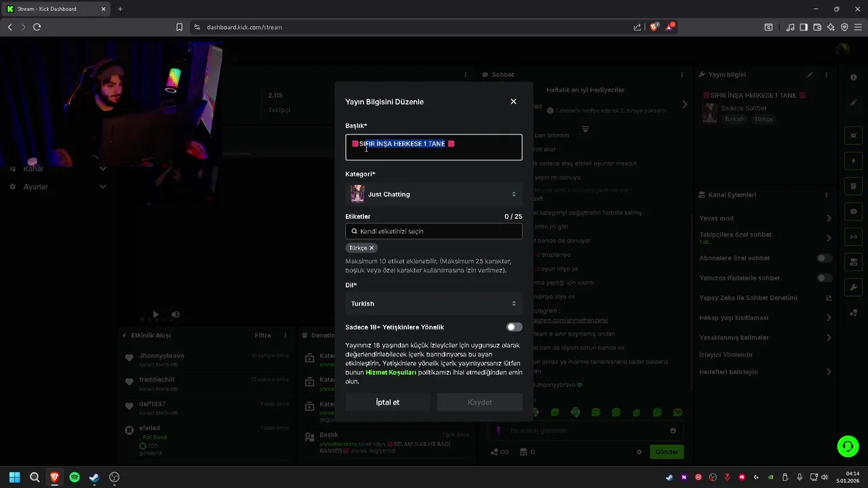This screenshot has height=488, width=868.
Task: Select the Stream - Kick Dashboard tab
Action: coord(56,9)
